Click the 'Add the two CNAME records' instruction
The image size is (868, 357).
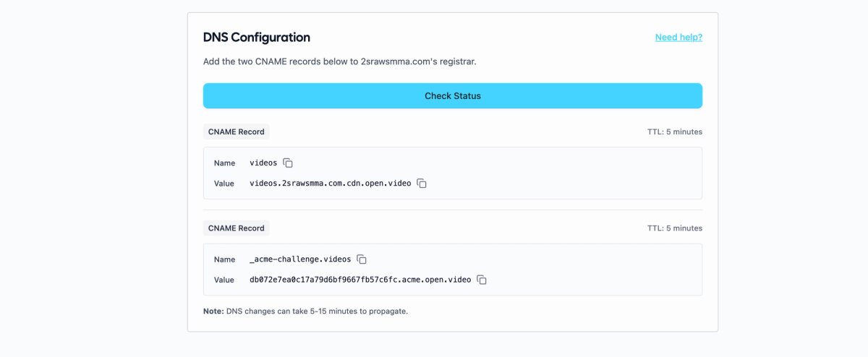click(x=340, y=61)
